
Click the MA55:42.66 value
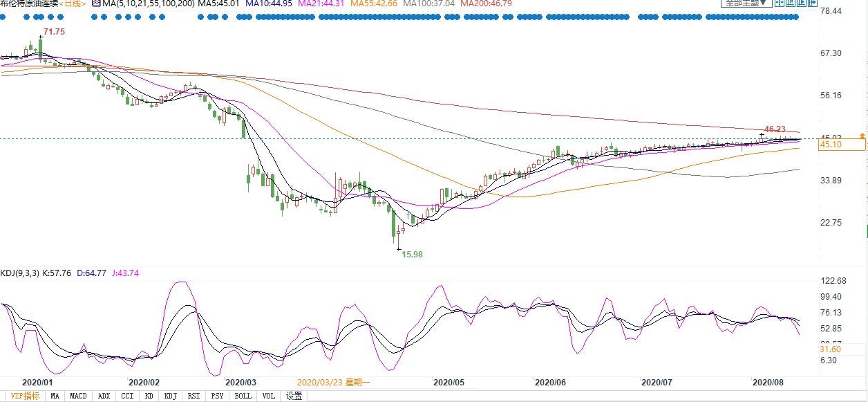[x=374, y=3]
